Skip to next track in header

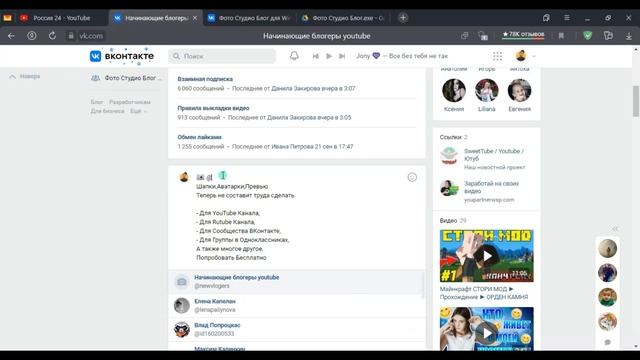[x=342, y=56]
